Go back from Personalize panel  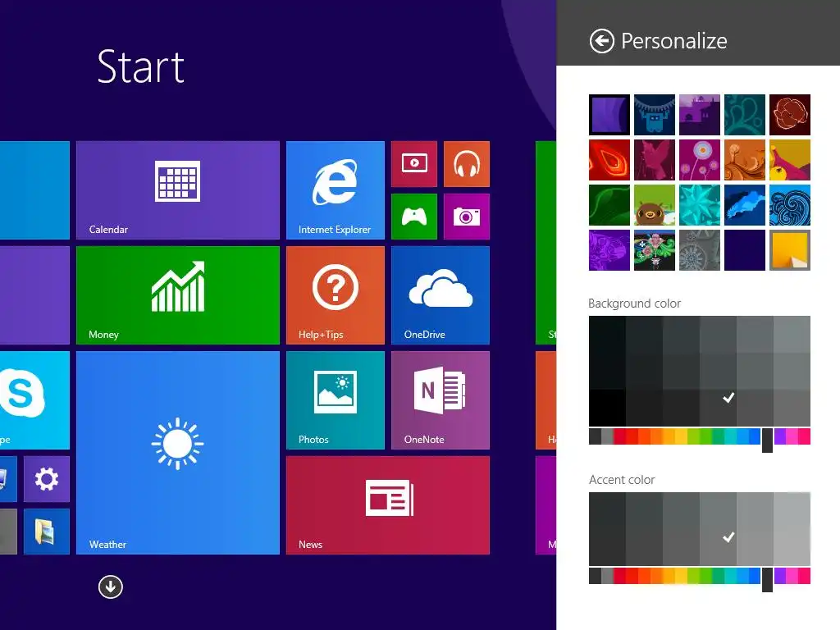point(601,41)
